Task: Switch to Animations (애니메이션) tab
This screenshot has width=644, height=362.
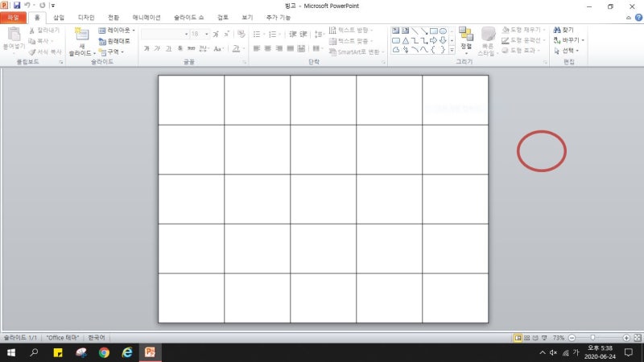Action: 147,17
